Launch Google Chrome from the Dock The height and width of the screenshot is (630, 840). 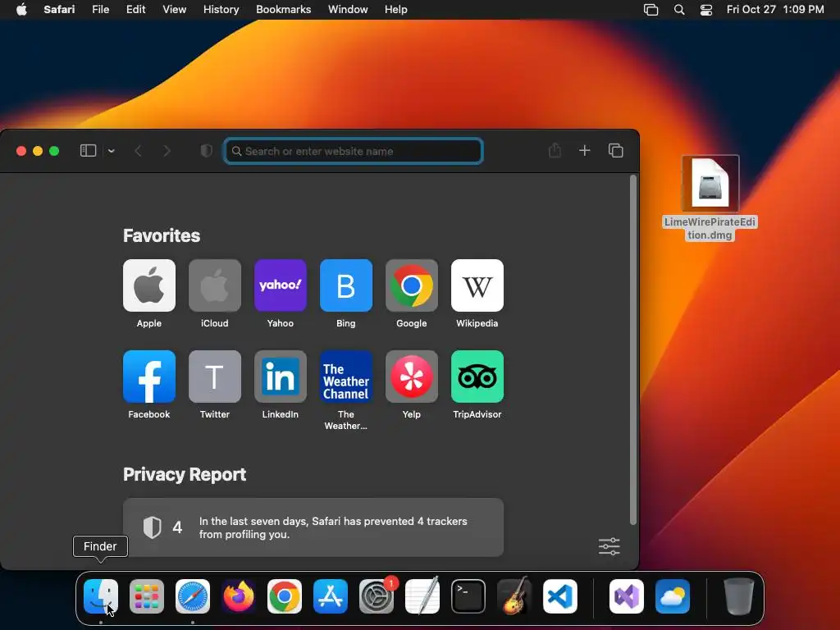pyautogui.click(x=285, y=596)
